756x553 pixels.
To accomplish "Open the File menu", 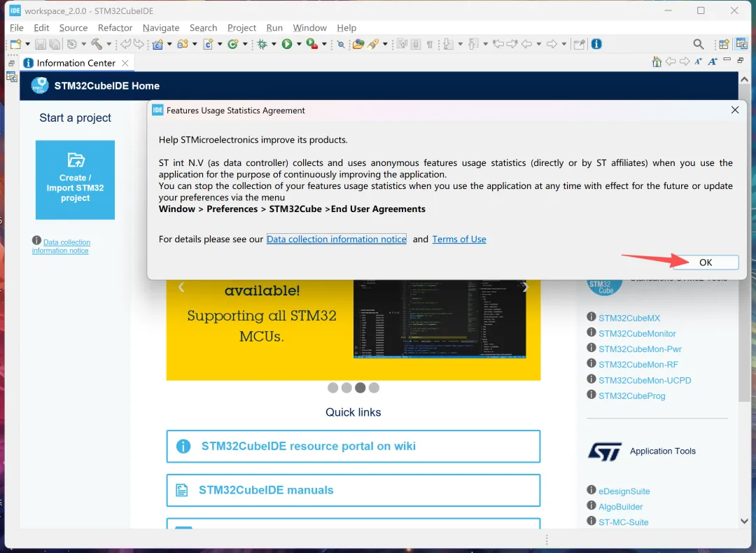I will pyautogui.click(x=16, y=28).
